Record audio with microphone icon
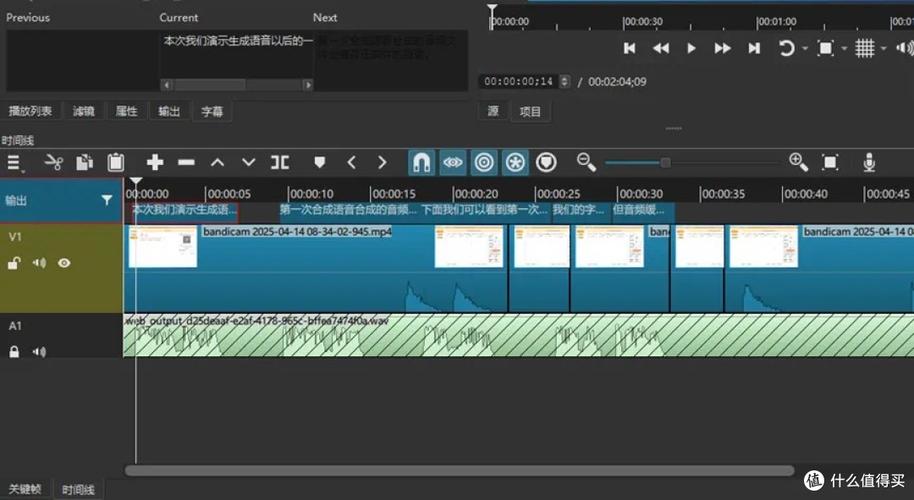 click(x=869, y=163)
